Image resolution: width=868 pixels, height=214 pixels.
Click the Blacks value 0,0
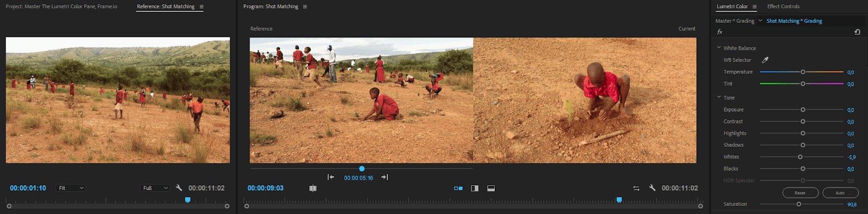[851, 169]
